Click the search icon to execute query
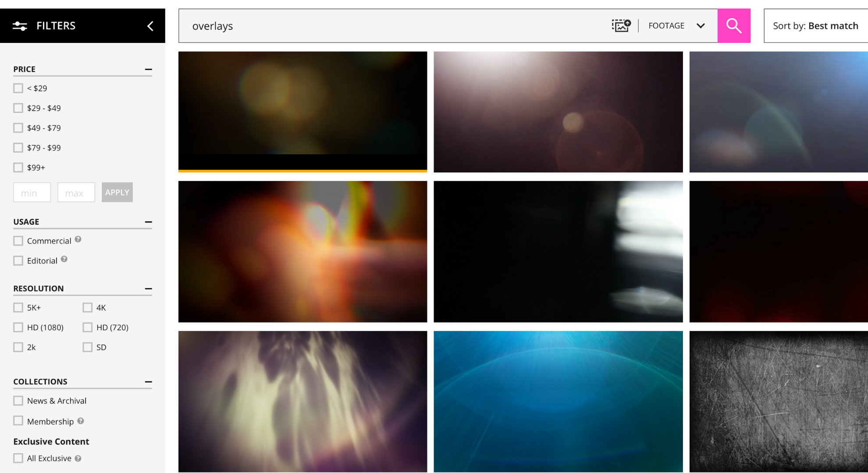This screenshot has height=473, width=868. [735, 26]
